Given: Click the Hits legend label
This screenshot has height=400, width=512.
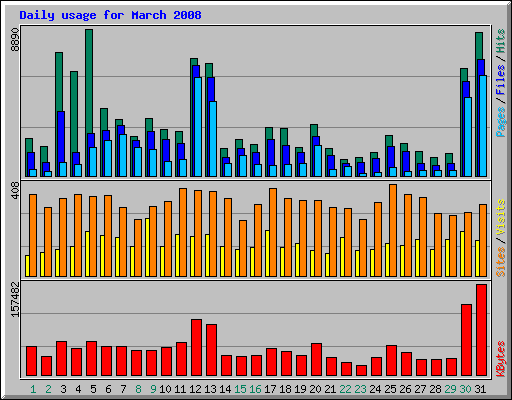Looking at the screenshot, I should click(x=500, y=41).
